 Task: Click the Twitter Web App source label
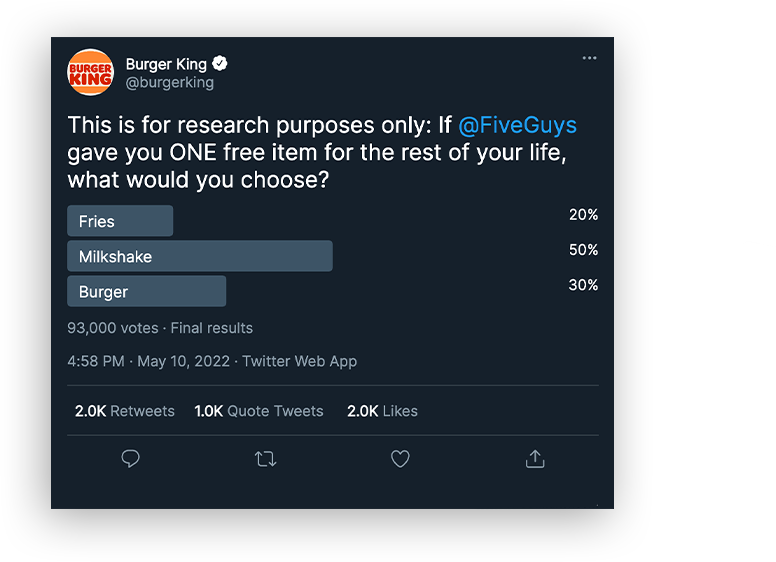[299, 361]
